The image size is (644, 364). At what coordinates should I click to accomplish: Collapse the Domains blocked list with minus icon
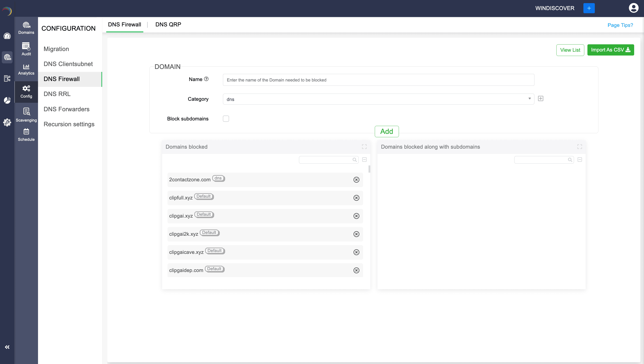coord(364,160)
